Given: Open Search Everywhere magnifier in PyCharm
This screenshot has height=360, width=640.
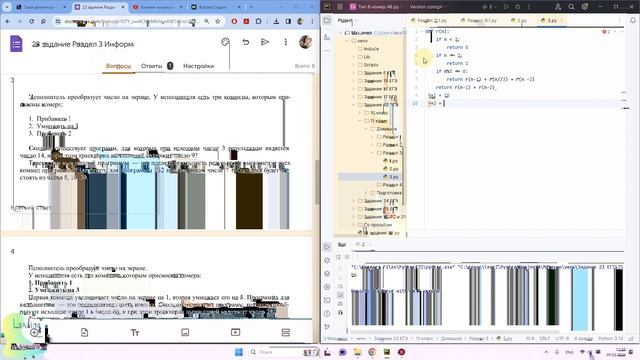Looking at the screenshot, I should coord(571,7).
